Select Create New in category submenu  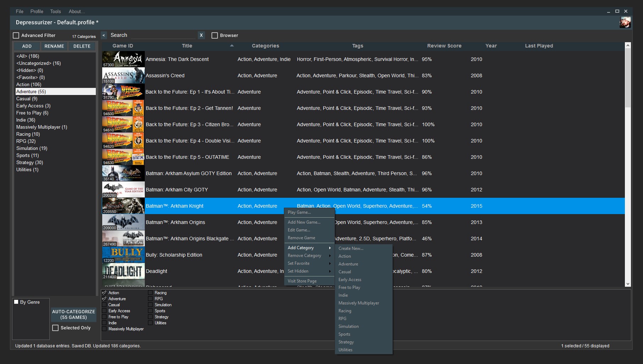click(x=364, y=248)
